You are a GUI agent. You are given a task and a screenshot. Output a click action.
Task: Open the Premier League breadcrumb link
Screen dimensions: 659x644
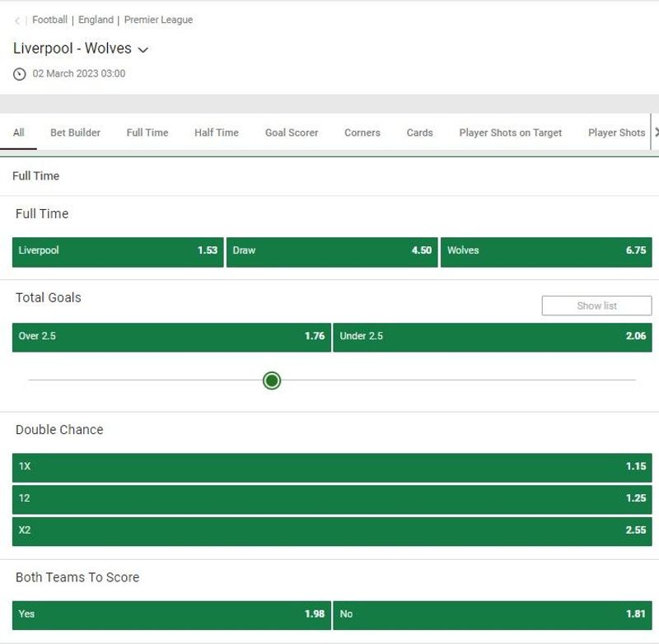158,20
